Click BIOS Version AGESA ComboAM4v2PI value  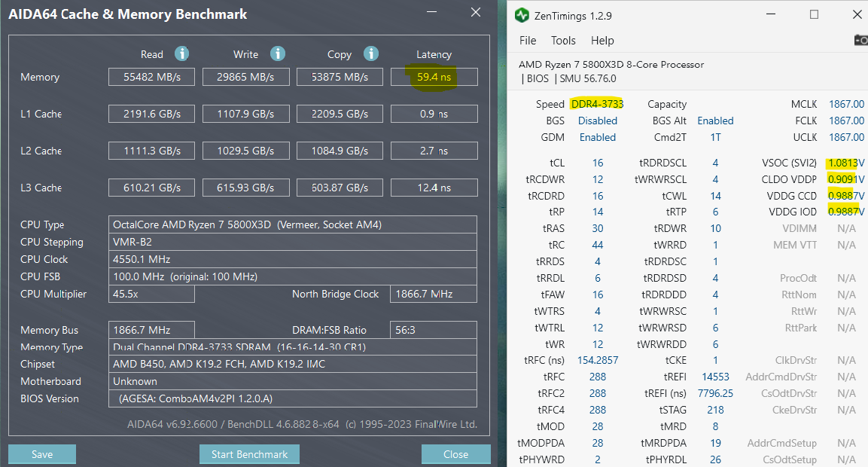point(293,399)
